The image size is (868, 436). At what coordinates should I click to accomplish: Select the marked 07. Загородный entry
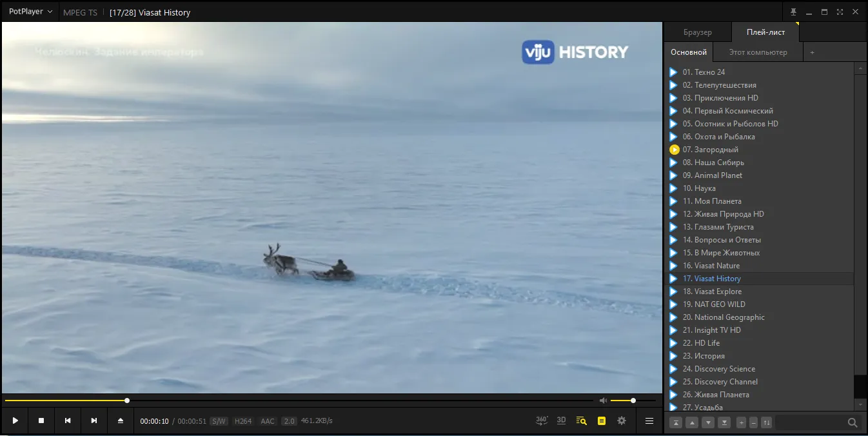coord(759,150)
